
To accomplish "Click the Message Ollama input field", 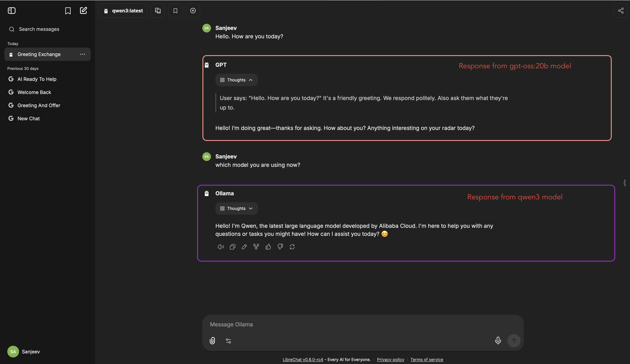I will point(363,324).
